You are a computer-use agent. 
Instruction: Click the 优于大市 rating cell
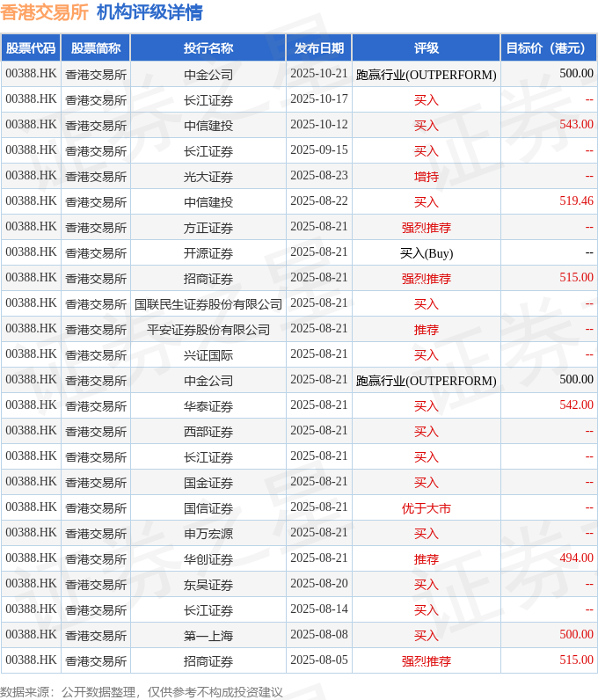(x=427, y=507)
